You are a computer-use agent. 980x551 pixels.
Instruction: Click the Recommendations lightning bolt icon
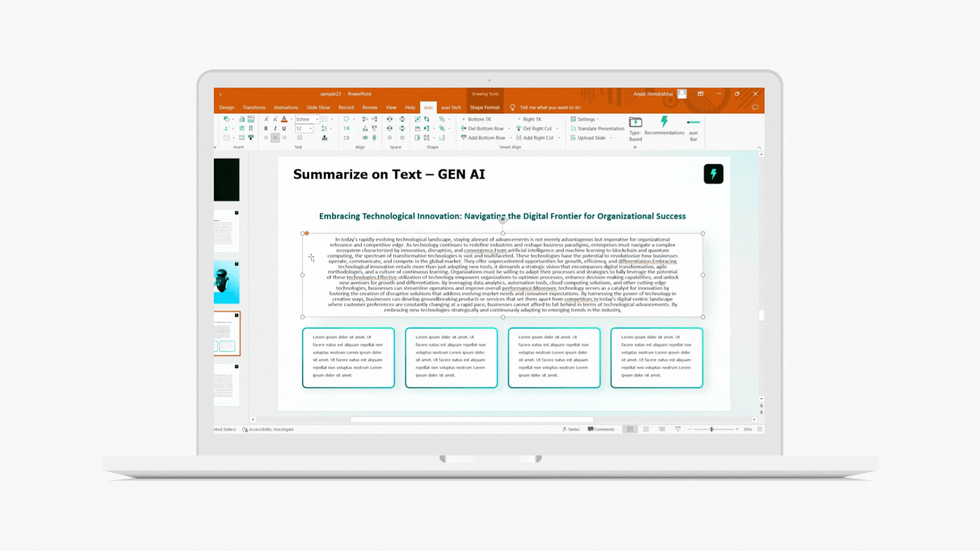664,121
